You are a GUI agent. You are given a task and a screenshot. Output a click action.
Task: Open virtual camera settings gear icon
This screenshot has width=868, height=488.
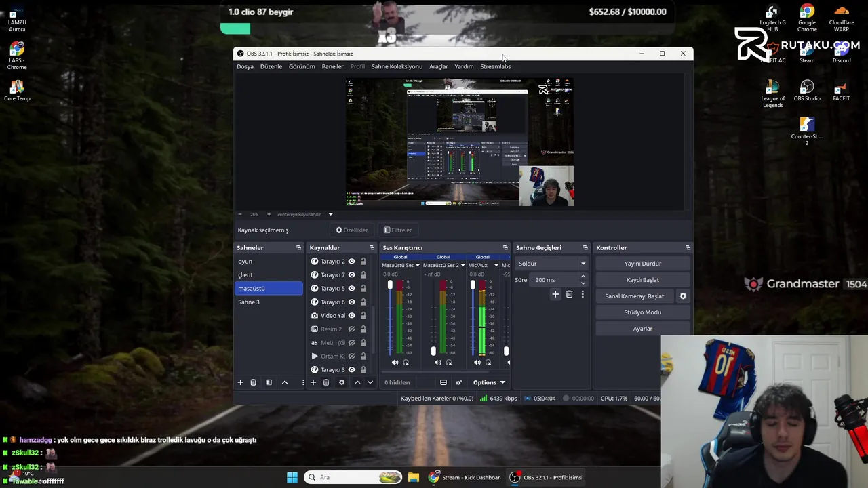tap(683, 296)
